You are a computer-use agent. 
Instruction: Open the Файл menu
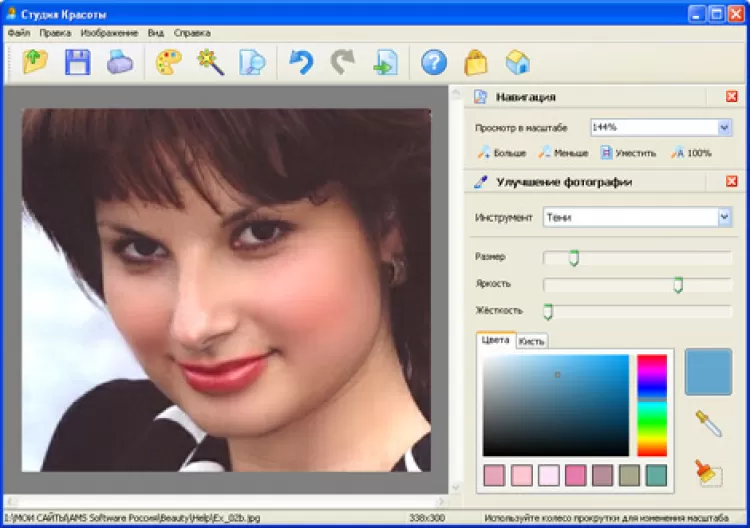(x=18, y=33)
